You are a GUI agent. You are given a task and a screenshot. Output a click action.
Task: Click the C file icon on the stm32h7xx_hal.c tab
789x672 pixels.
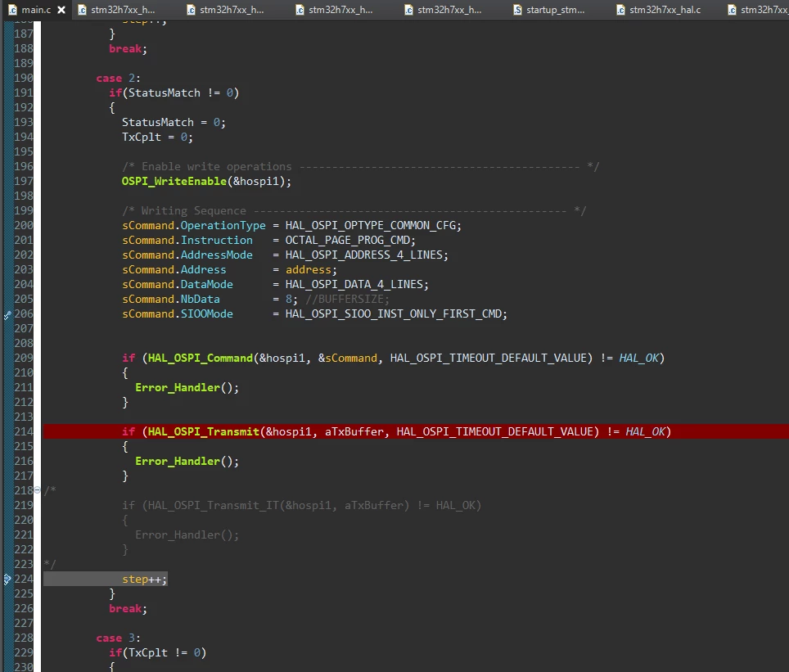click(621, 10)
